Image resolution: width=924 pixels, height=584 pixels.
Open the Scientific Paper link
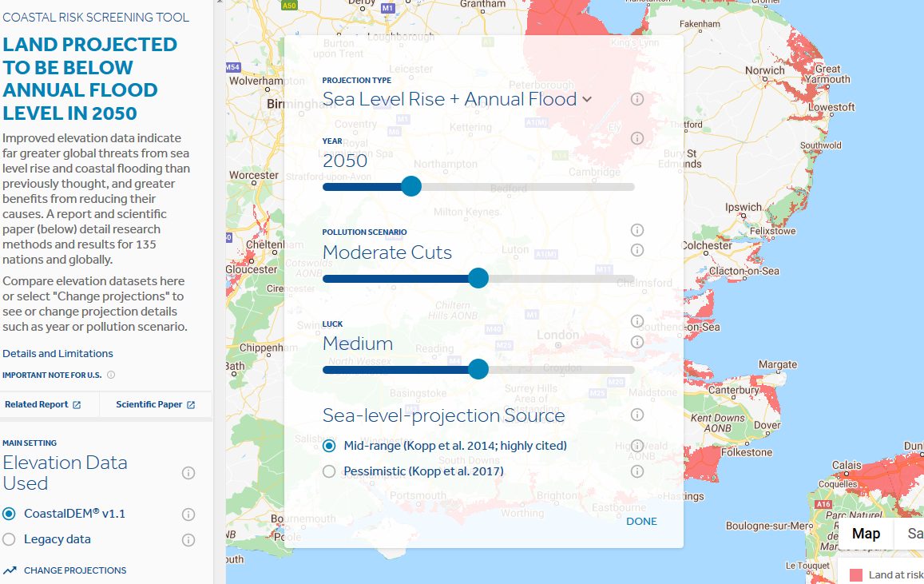pos(156,404)
